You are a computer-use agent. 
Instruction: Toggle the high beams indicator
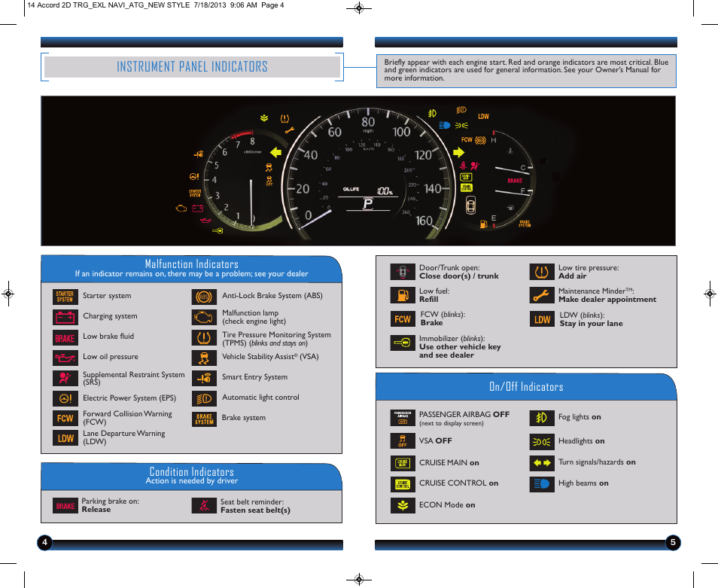click(x=542, y=484)
